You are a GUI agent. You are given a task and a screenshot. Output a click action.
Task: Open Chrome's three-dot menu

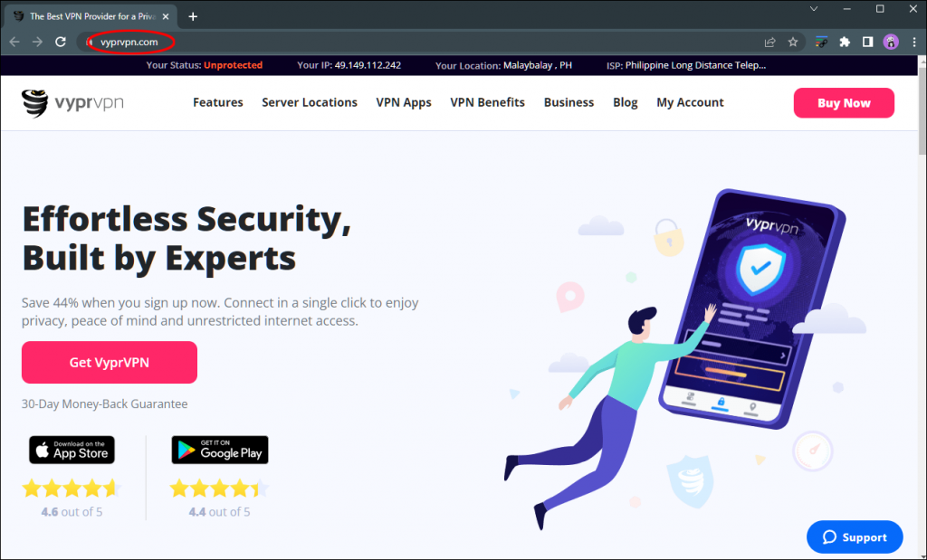(914, 42)
